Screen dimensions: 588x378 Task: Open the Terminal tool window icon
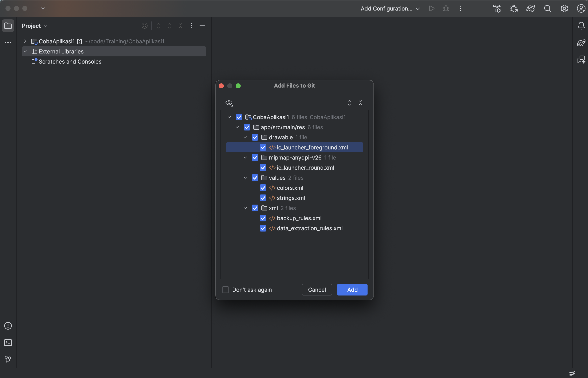pyautogui.click(x=8, y=343)
